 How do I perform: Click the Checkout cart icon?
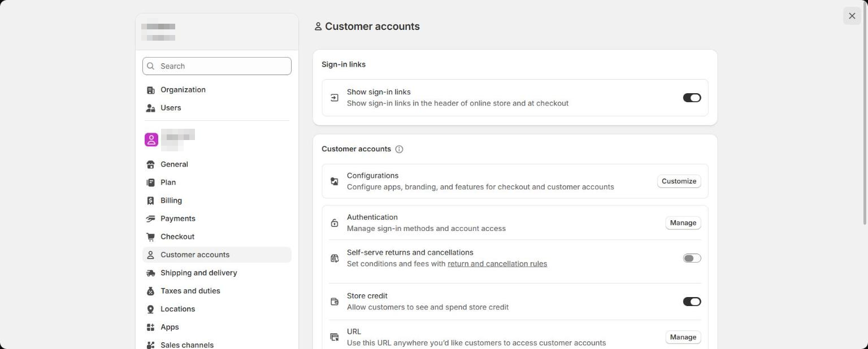coord(150,237)
